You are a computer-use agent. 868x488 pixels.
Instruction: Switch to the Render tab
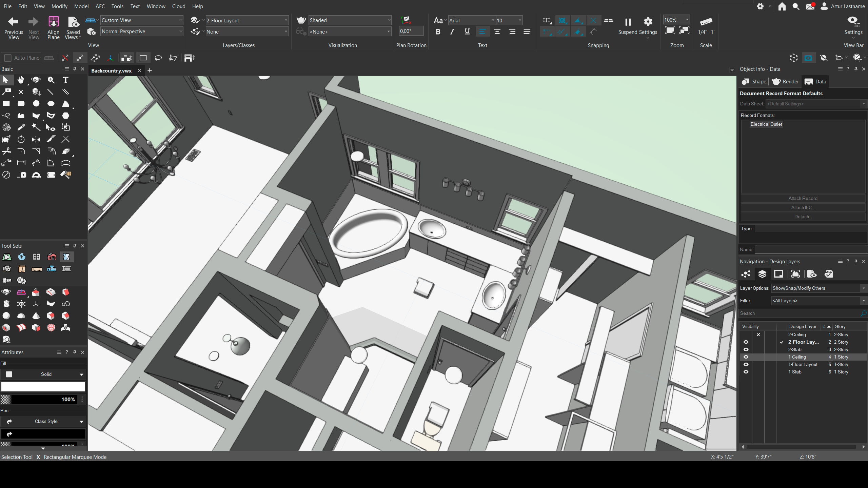point(785,82)
